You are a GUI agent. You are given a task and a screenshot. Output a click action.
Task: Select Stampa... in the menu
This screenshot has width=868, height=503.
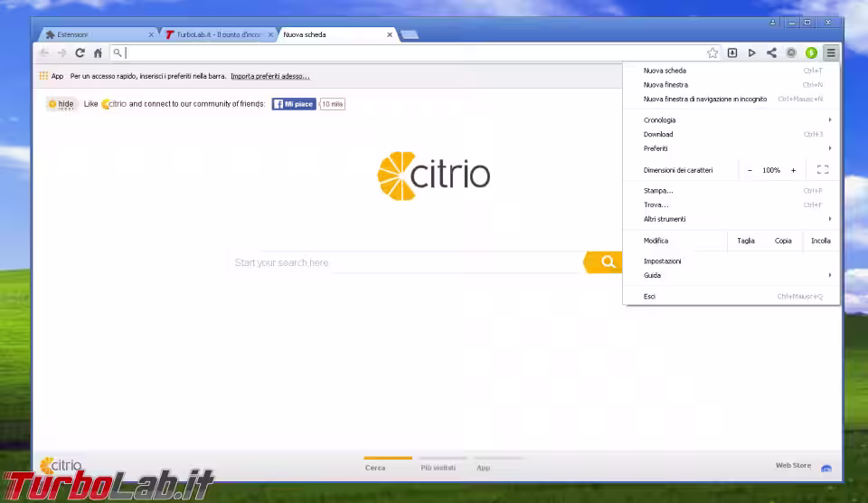click(x=731, y=191)
